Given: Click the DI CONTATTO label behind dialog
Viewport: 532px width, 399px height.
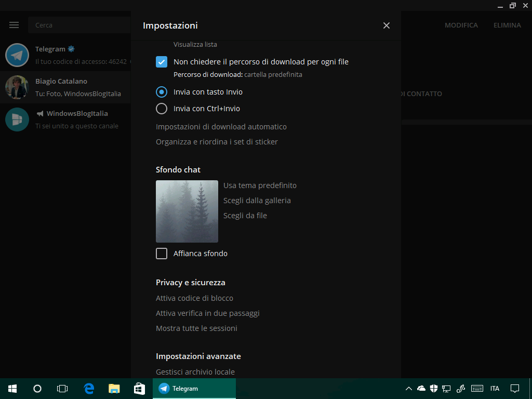Looking at the screenshot, I should tap(421, 94).
